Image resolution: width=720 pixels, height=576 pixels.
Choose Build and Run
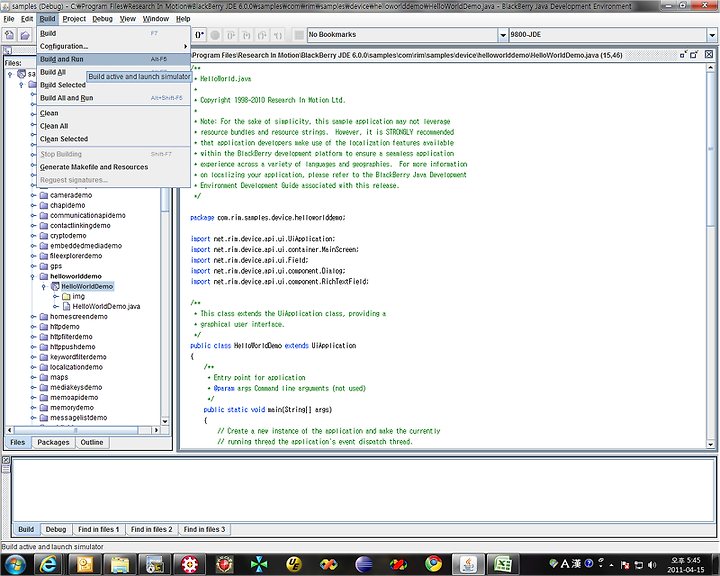point(113,59)
